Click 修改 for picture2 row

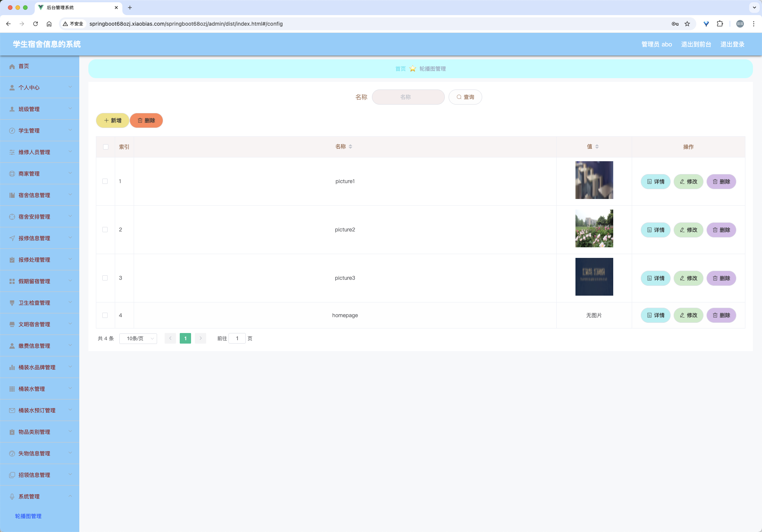pos(688,230)
